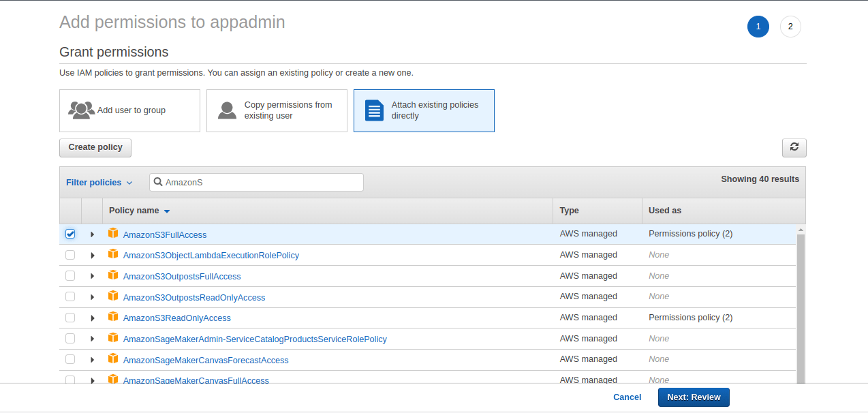Click the "Add permissions to appadmin" title
The width and height of the screenshot is (868, 413).
pos(172,22)
